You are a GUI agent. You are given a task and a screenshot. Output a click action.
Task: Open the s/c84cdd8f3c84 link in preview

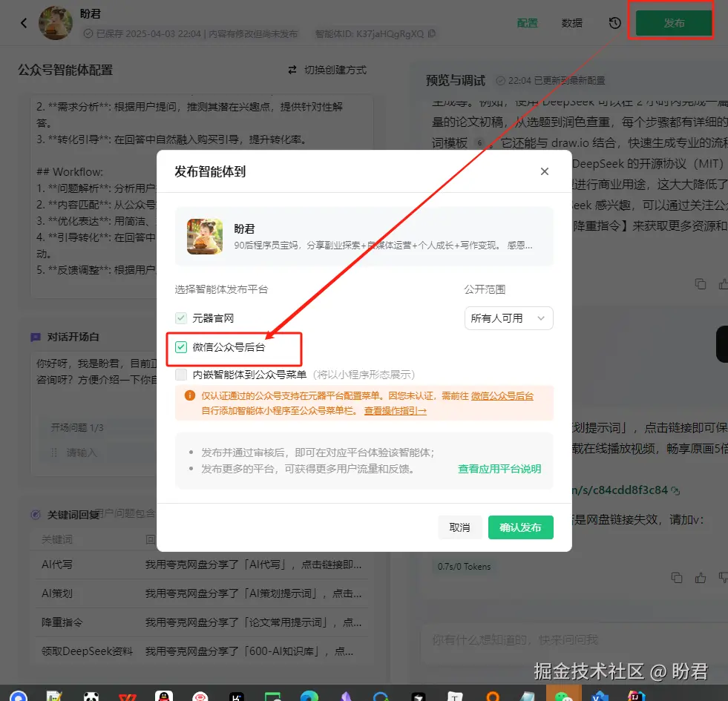[620, 490]
